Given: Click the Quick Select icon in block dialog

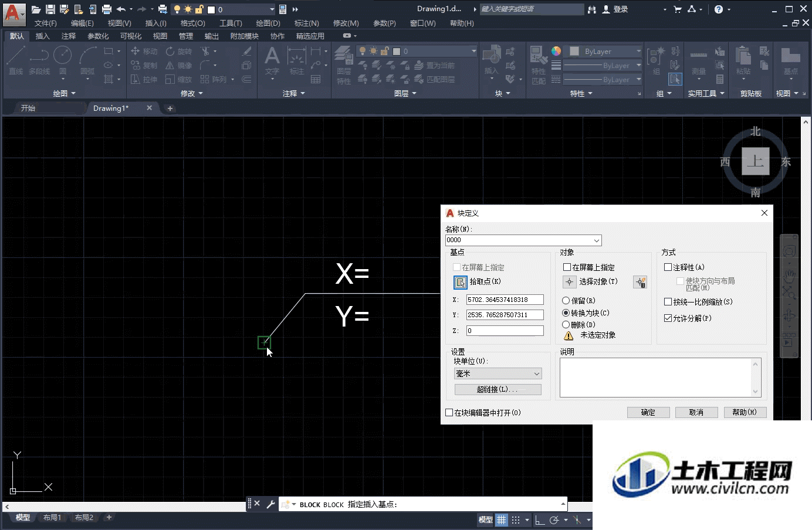Looking at the screenshot, I should pyautogui.click(x=640, y=283).
